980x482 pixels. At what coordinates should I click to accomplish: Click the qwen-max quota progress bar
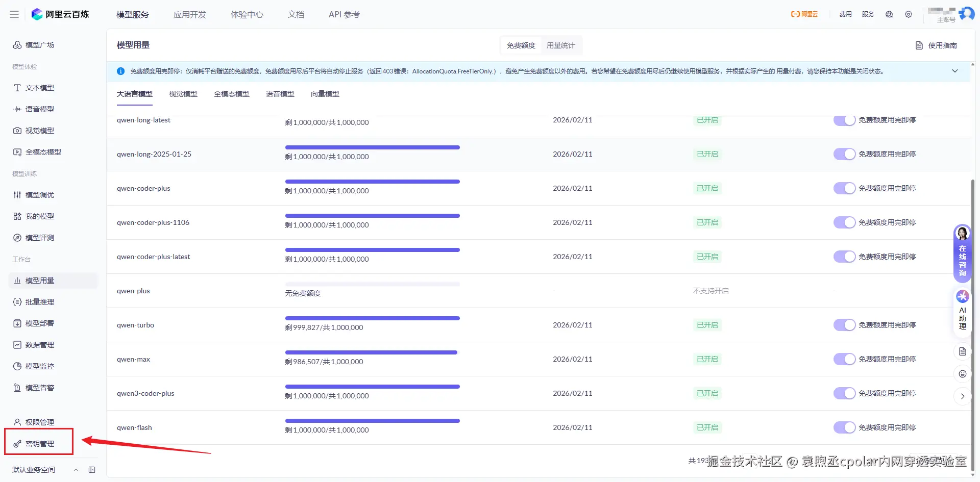(x=373, y=352)
